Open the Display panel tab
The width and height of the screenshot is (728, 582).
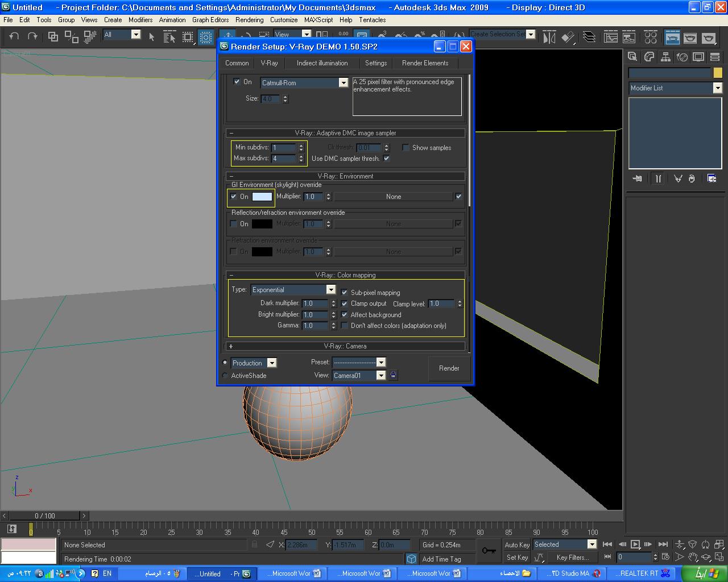click(x=698, y=57)
